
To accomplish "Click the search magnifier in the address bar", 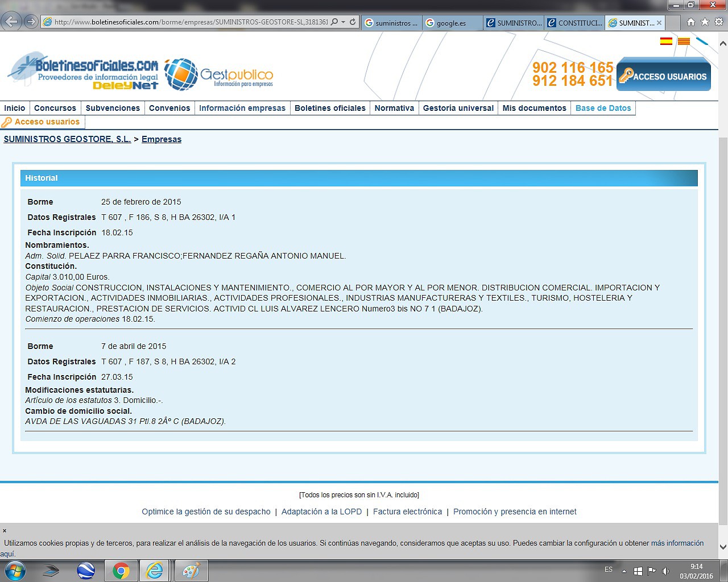I will point(334,22).
